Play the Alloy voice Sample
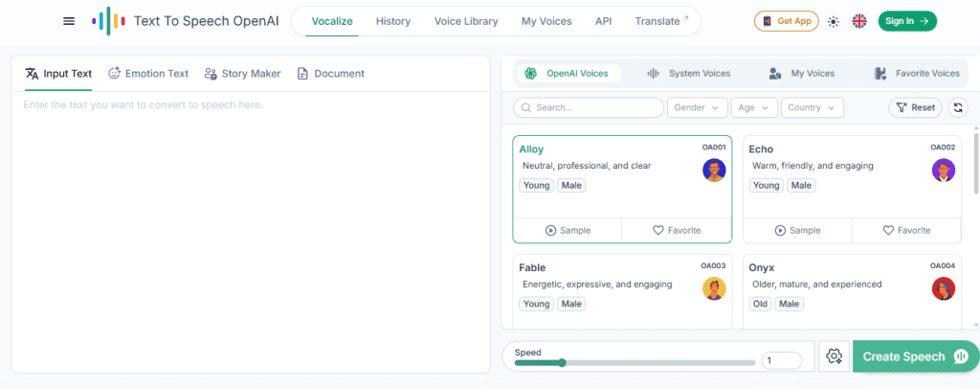980x389 pixels. click(568, 230)
